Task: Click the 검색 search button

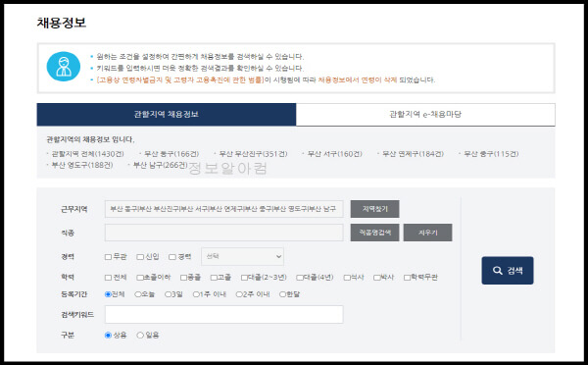Action: coord(508,271)
